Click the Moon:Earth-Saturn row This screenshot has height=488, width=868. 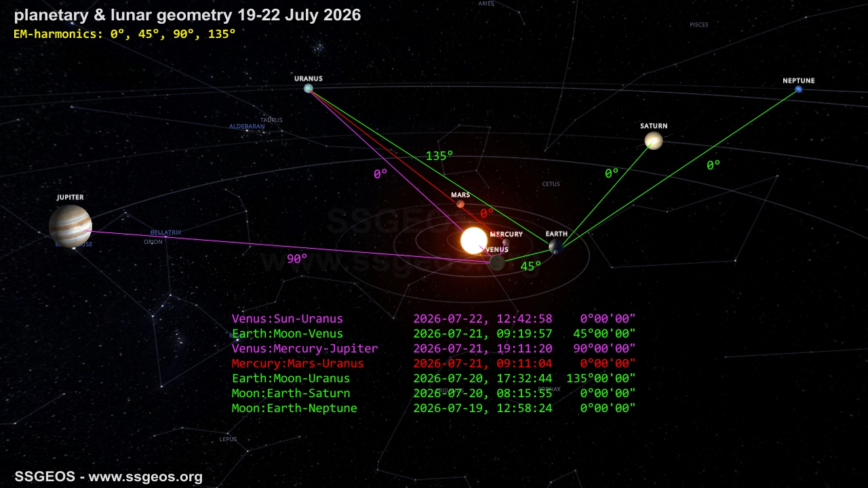pyautogui.click(x=434, y=393)
